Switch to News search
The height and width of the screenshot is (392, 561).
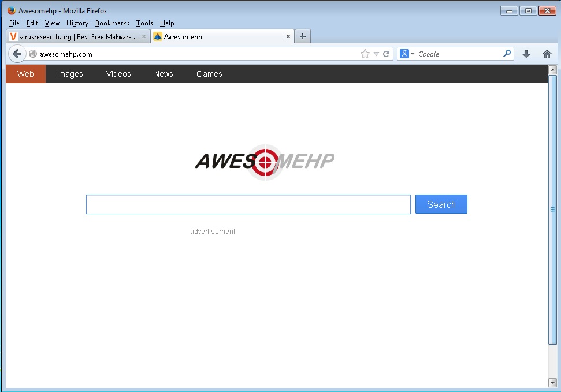pyautogui.click(x=164, y=74)
